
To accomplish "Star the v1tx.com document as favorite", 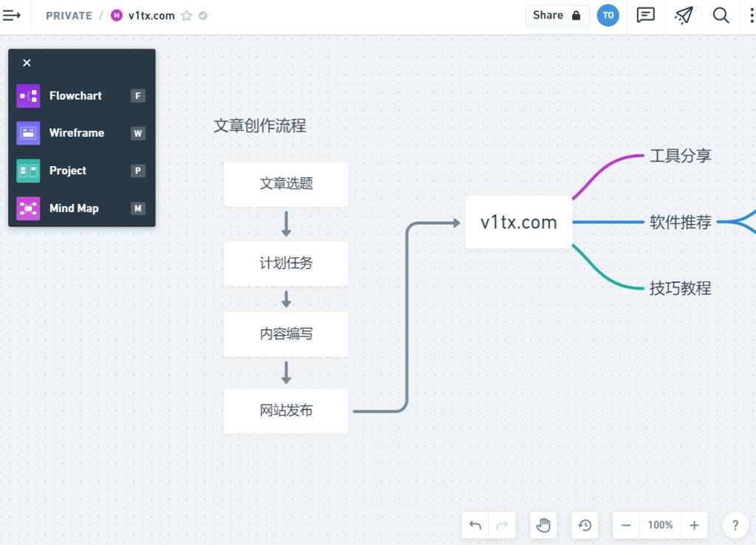I will click(187, 16).
